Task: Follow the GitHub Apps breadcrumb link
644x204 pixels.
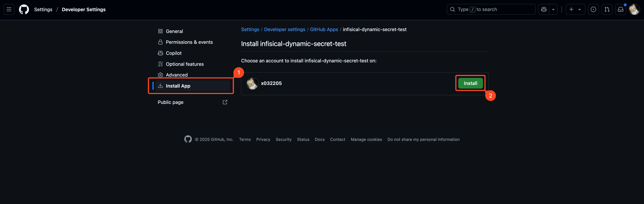Action: click(324, 30)
